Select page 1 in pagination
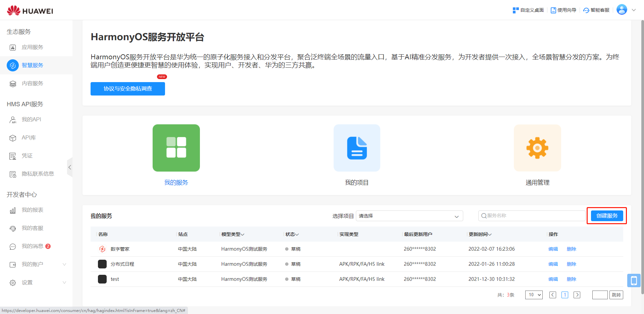The image size is (644, 314). click(565, 295)
